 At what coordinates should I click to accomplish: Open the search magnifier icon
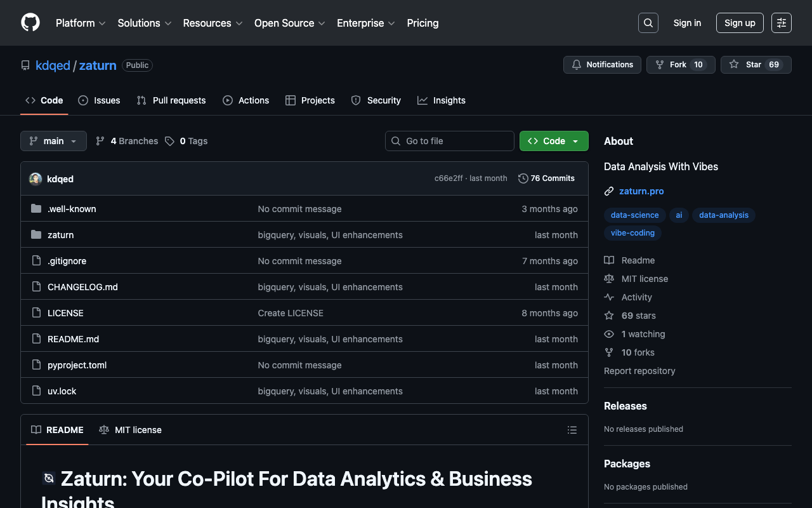[648, 23]
